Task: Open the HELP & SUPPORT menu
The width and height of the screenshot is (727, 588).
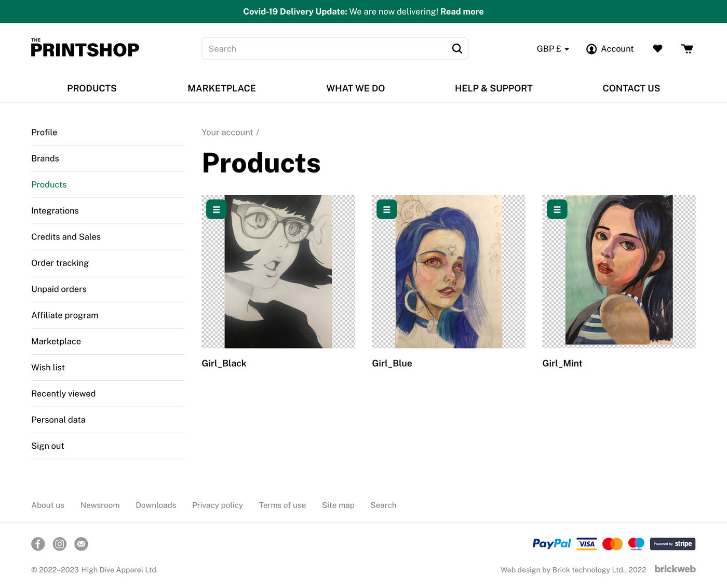Action: coord(493,88)
